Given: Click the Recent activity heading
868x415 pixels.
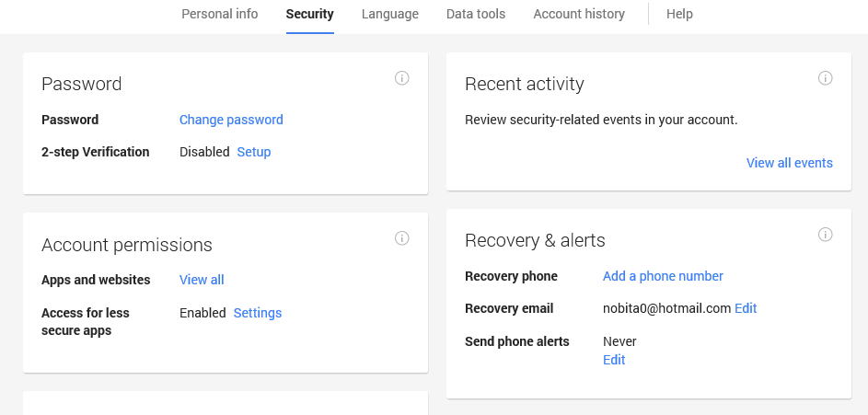Looking at the screenshot, I should [x=525, y=84].
